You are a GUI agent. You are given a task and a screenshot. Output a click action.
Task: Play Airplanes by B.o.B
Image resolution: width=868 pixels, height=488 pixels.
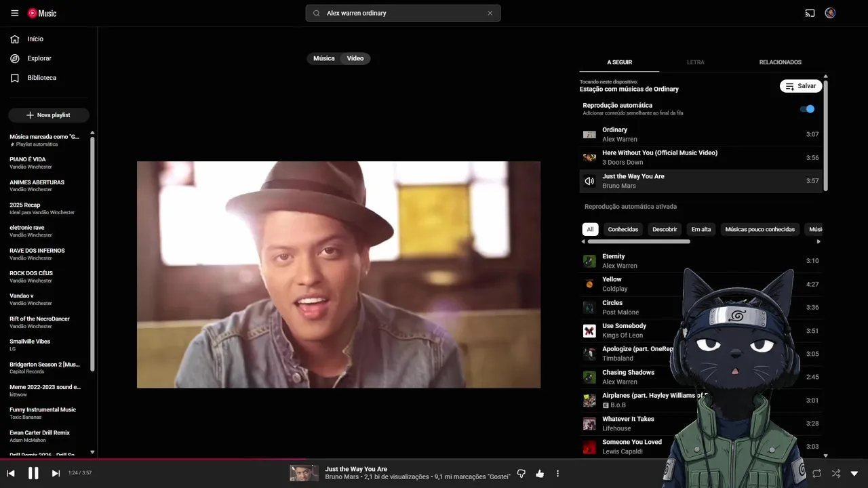(x=701, y=400)
